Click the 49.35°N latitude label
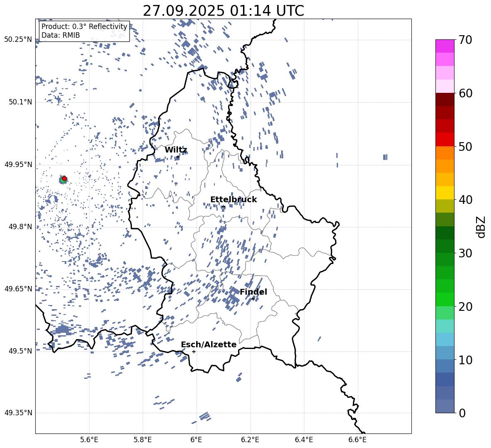The image size is (491, 448). click(x=18, y=413)
